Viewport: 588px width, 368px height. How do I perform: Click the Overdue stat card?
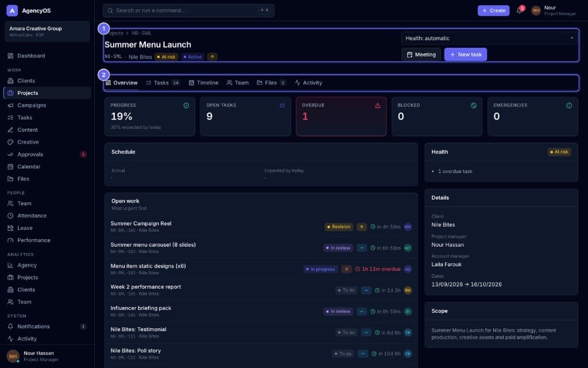(x=341, y=117)
